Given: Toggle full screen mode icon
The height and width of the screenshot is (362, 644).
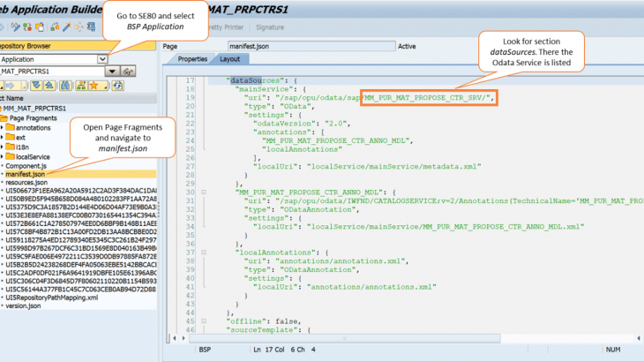Looking at the screenshot, I should tap(91, 27).
